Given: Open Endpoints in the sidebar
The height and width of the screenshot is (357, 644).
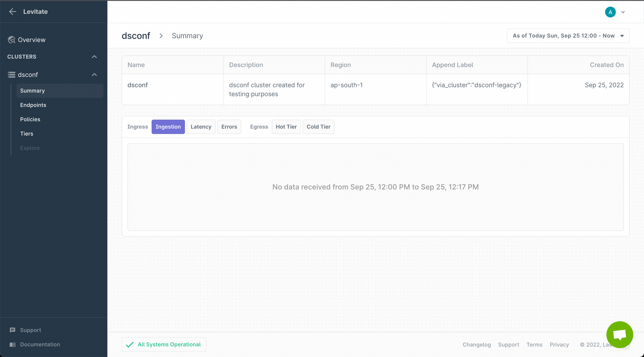Looking at the screenshot, I should pos(33,105).
